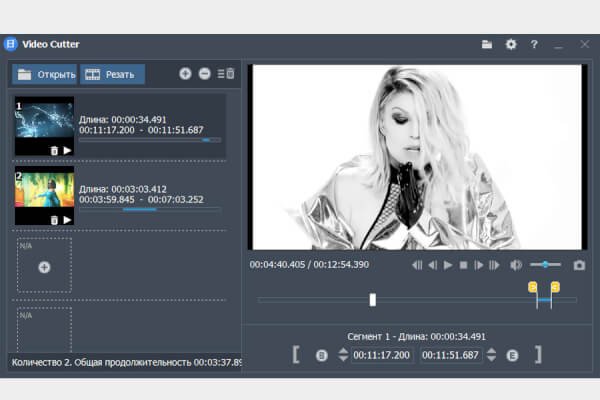The width and height of the screenshot is (600, 400).
Task: Set segment end with right bracket
Action: coord(538,354)
